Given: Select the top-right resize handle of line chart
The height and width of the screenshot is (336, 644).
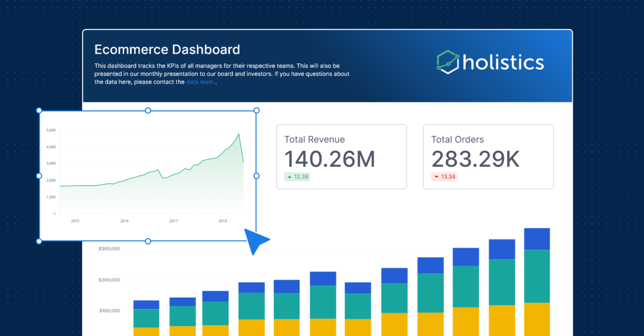Looking at the screenshot, I should coord(256,111).
